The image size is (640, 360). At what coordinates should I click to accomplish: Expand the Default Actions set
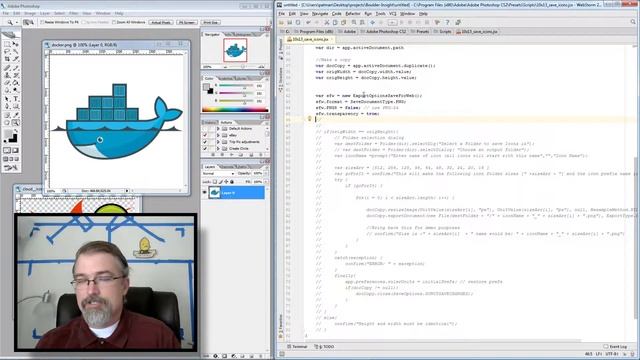[218, 129]
